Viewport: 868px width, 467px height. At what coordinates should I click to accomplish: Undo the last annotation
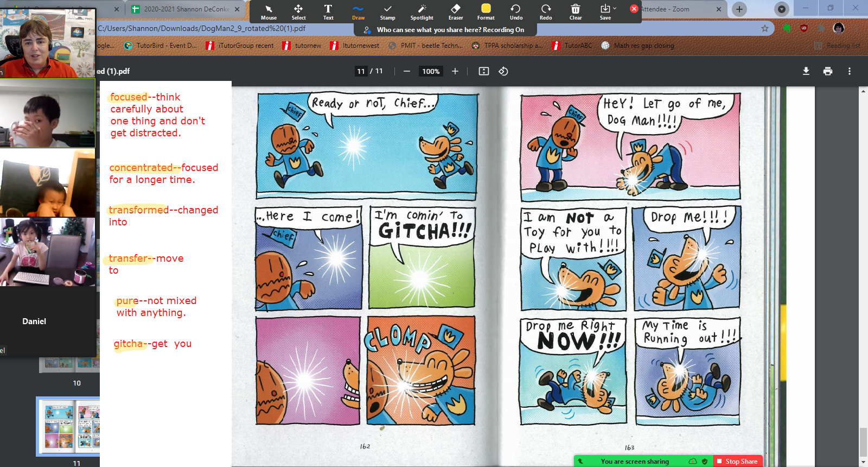516,12
